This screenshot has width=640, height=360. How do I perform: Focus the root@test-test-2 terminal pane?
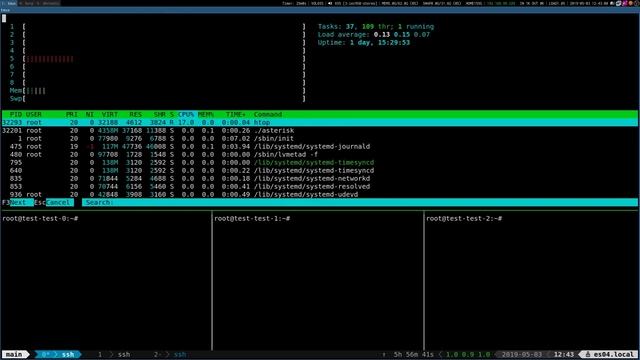tap(532, 281)
